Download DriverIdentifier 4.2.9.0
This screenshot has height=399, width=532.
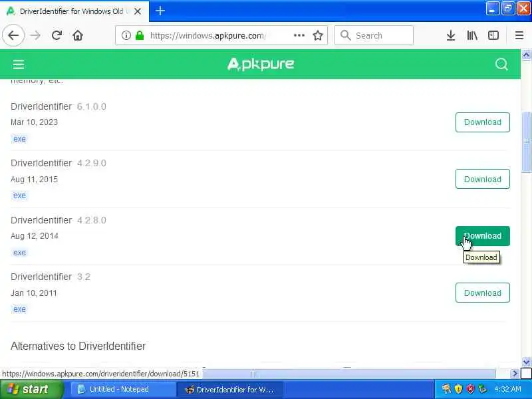pyautogui.click(x=483, y=179)
